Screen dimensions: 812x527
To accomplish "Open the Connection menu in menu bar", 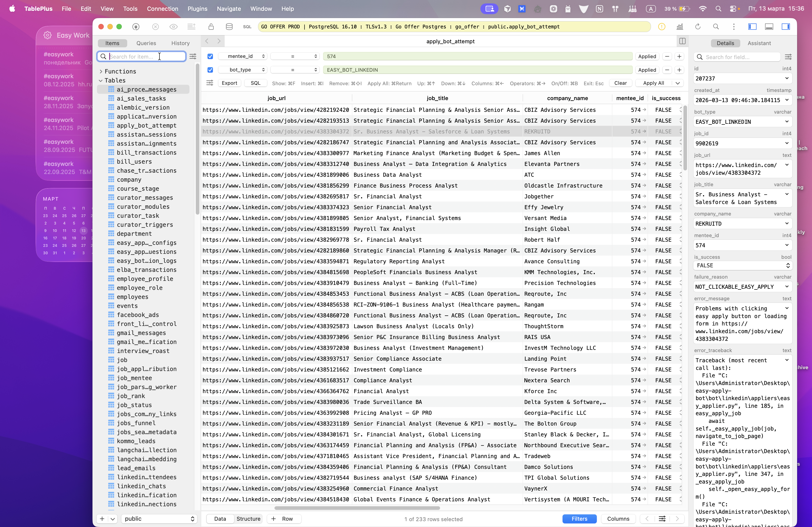I will pyautogui.click(x=162, y=9).
